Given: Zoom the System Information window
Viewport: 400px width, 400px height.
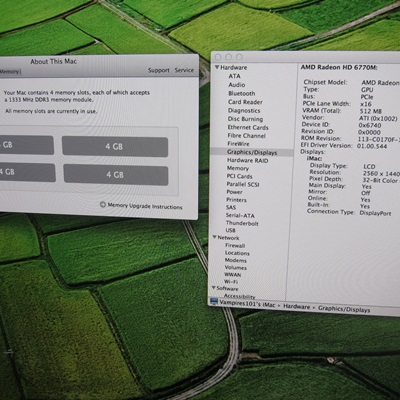Looking at the screenshot, I should click(239, 57).
